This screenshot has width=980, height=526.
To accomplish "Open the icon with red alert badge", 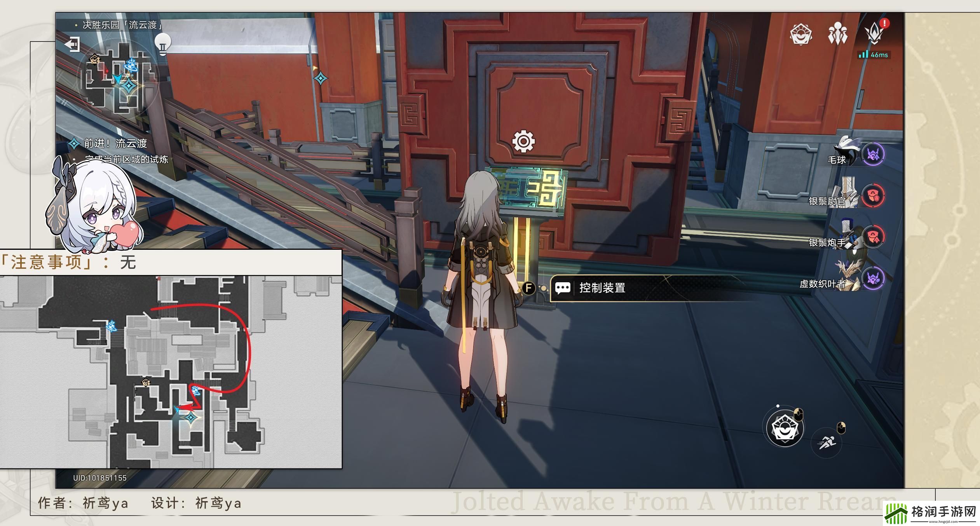I will click(874, 33).
